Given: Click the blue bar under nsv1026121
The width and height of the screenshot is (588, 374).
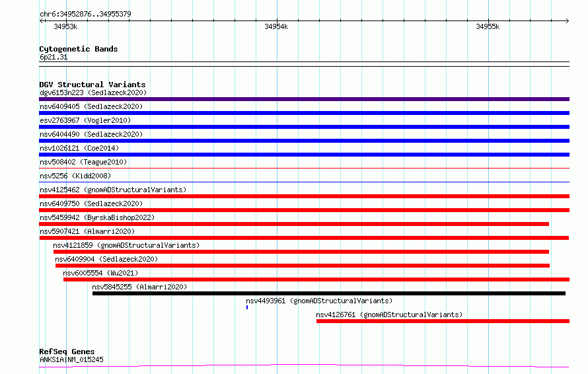Looking at the screenshot, I should (304, 155).
